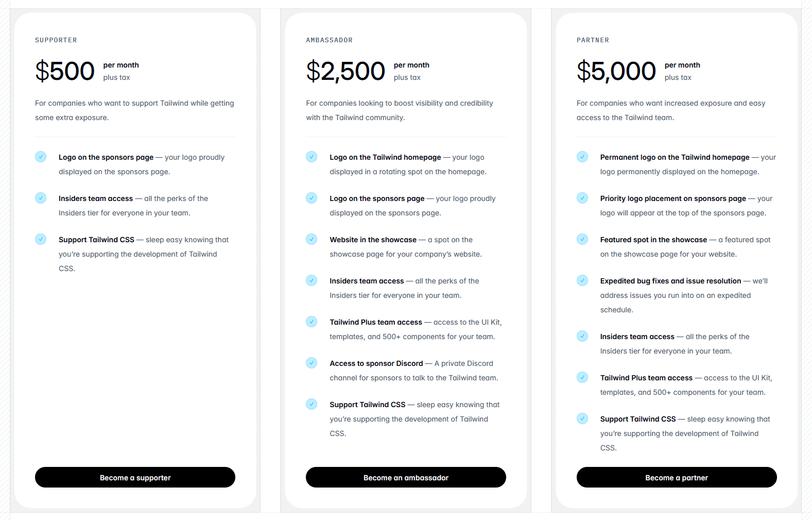This screenshot has width=812, height=520.
Task: Click checkmark beside Featured spot in the showcase
Action: pos(582,239)
